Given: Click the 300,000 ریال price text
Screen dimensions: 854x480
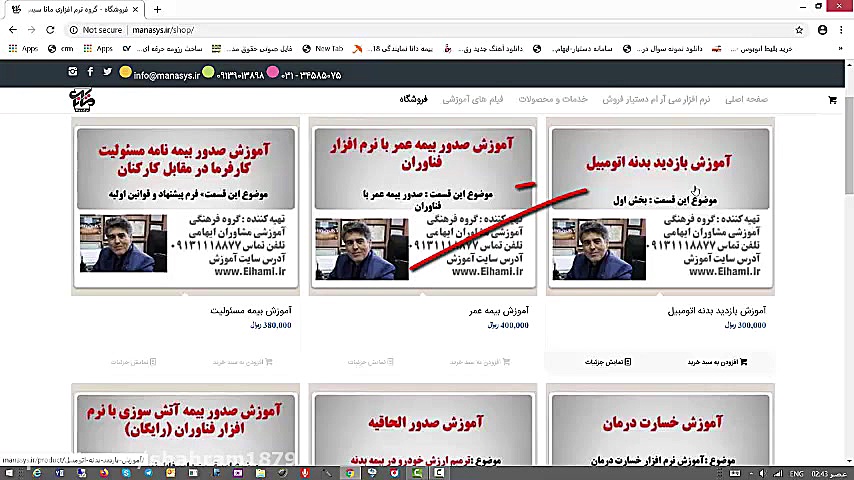Looking at the screenshot, I should click(x=745, y=325).
